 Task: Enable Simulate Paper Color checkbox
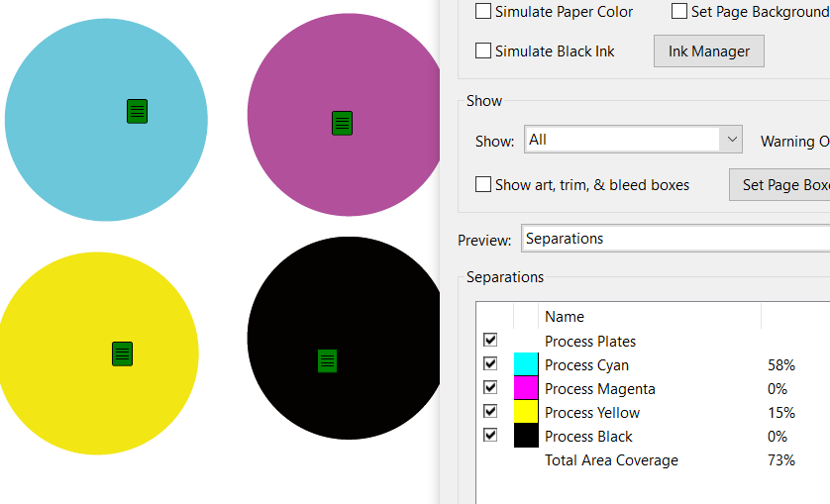(483, 12)
